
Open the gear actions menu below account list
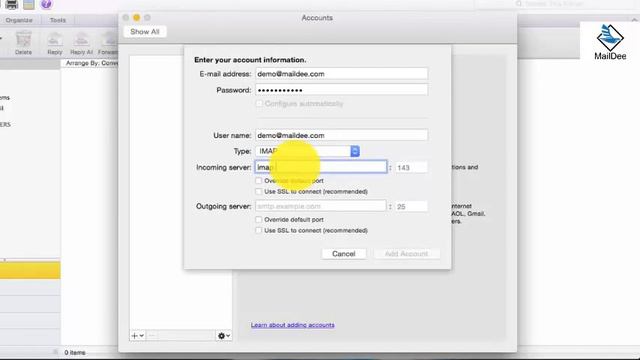[224, 336]
